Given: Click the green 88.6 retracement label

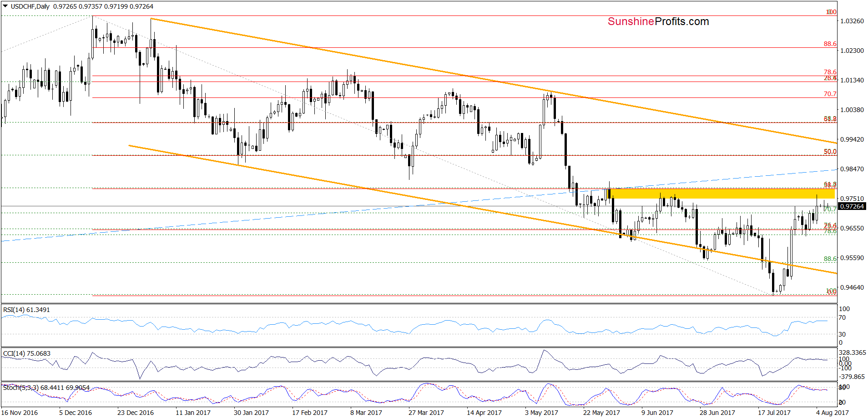Looking at the screenshot, I should coord(830,259).
